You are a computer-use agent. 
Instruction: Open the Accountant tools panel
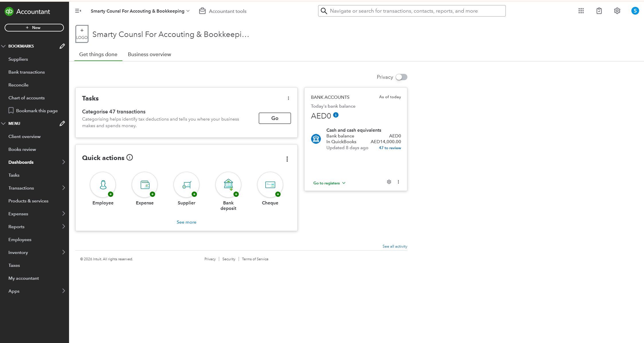point(223,11)
